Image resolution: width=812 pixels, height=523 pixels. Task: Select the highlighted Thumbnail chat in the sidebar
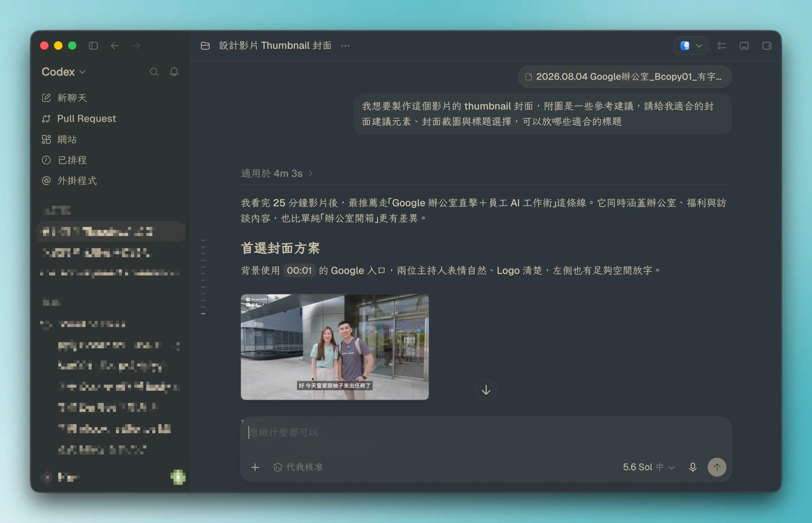click(111, 232)
